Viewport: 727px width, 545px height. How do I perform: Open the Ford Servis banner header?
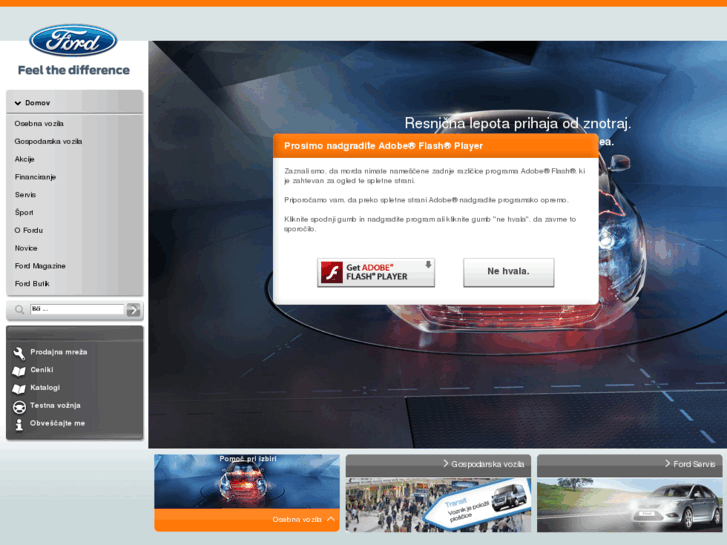point(630,464)
